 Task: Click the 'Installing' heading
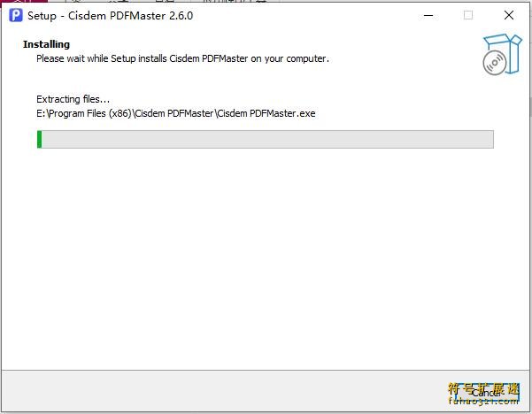click(47, 44)
